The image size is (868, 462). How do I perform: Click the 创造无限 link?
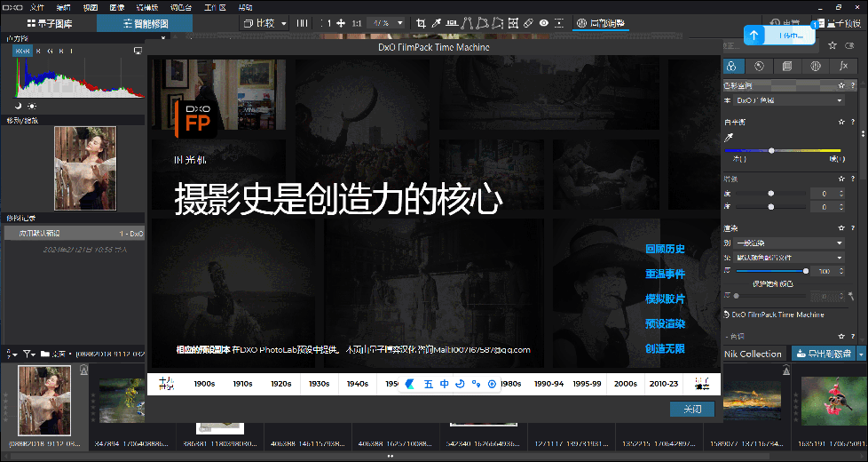click(665, 348)
